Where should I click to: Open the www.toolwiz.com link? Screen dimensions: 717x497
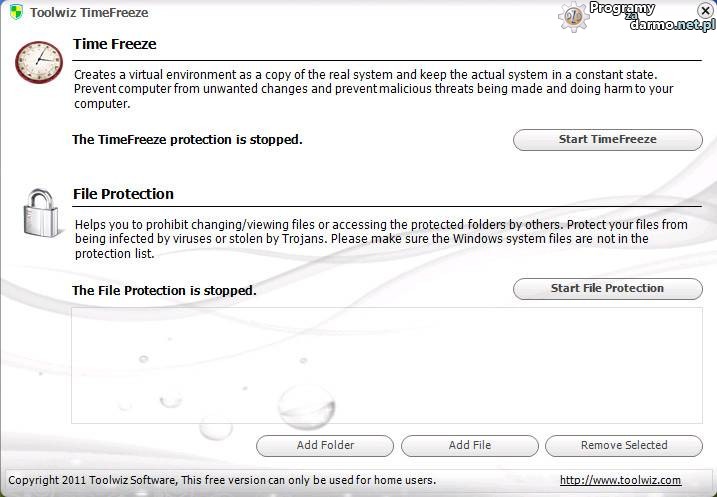(x=620, y=480)
